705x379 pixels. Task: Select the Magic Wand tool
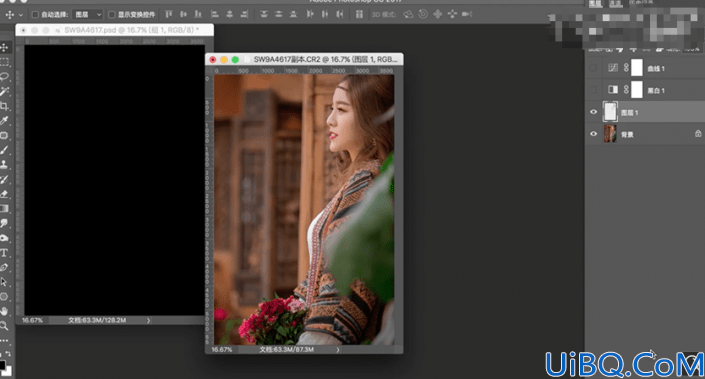(x=4, y=91)
